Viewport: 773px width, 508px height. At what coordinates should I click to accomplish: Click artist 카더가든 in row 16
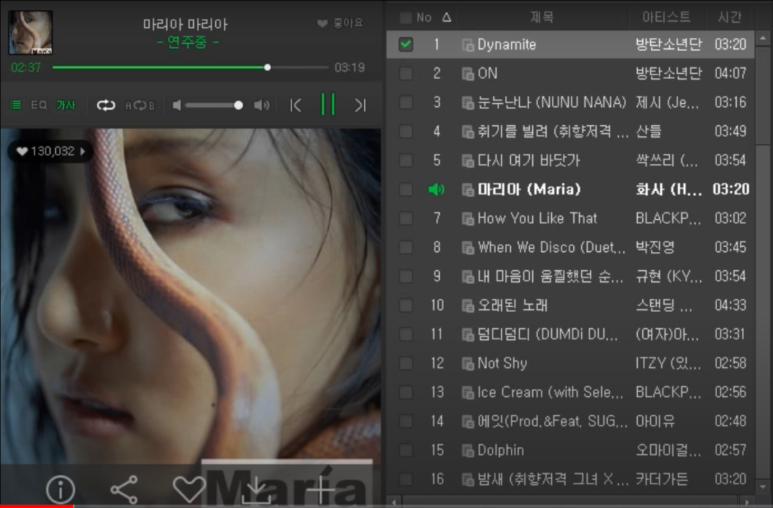coord(662,479)
